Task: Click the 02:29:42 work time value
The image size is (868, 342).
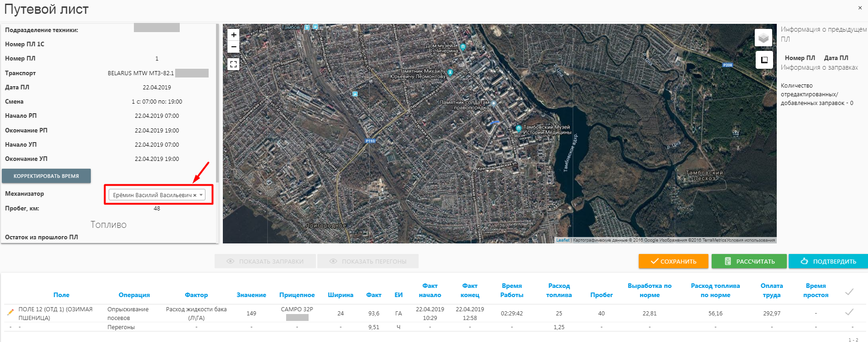Action: [512, 314]
